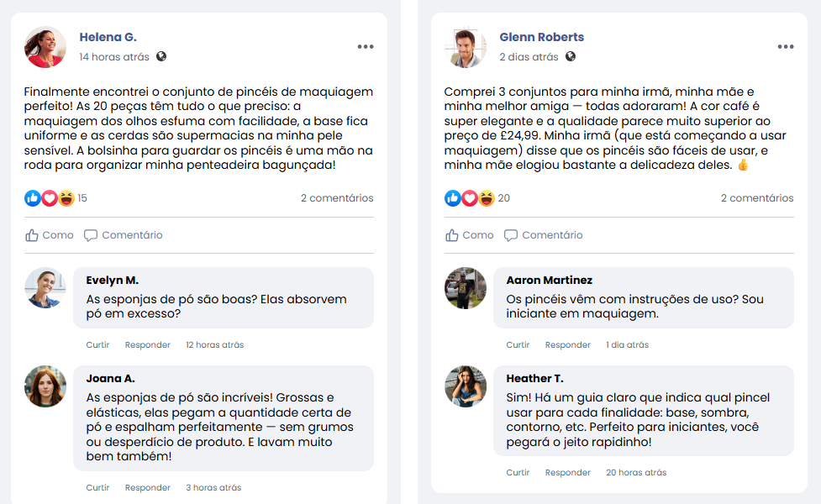Click the laughing emoji reaction on Helena's post
The width and height of the screenshot is (821, 504).
(x=66, y=198)
